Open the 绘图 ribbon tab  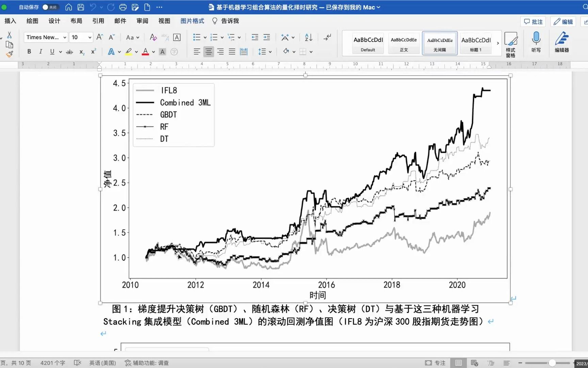click(x=32, y=21)
